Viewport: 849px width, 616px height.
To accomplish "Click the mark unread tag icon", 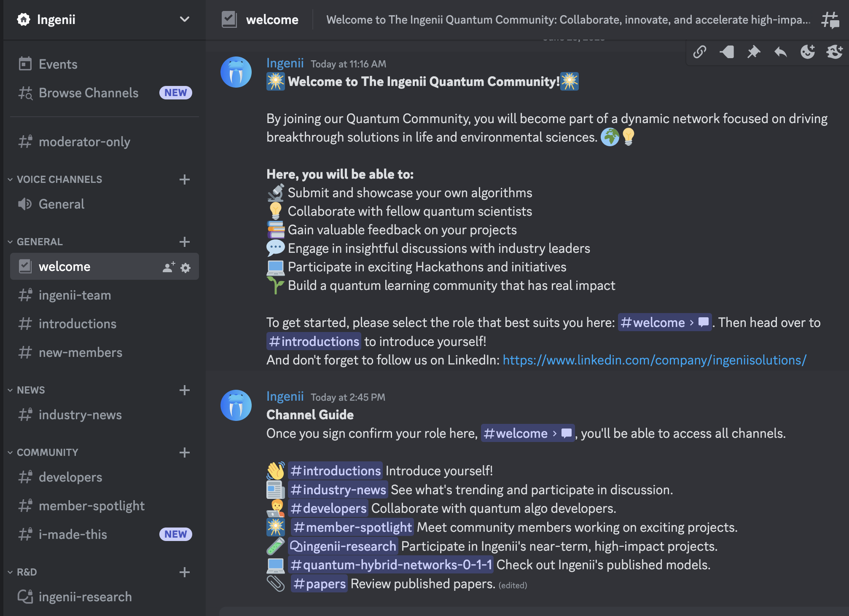I will coord(727,52).
